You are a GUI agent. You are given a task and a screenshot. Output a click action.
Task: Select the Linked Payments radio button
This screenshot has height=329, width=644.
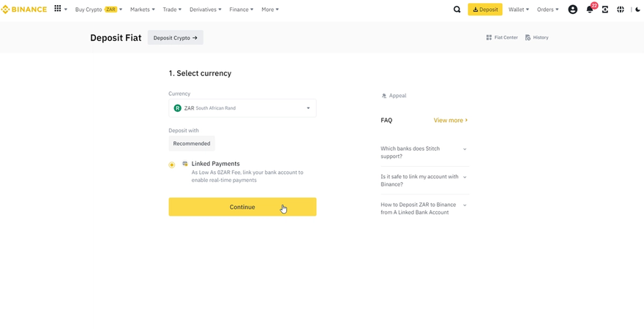pos(172,165)
